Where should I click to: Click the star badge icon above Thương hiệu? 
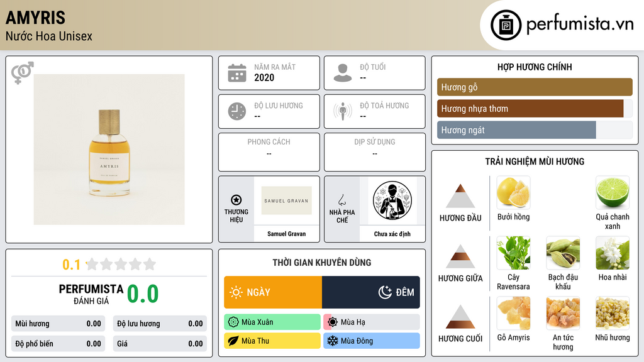point(236,200)
